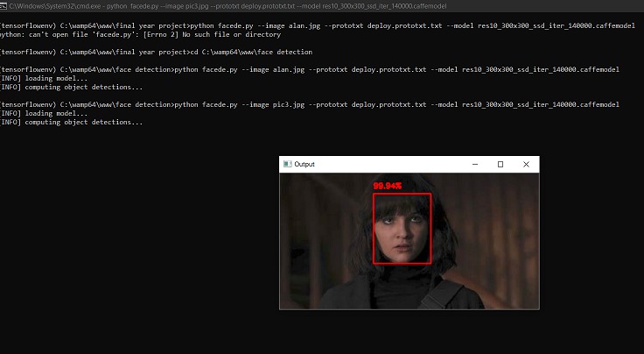Click the 99.94% confidence label
The height and width of the screenshot is (354, 644).
[x=388, y=186]
